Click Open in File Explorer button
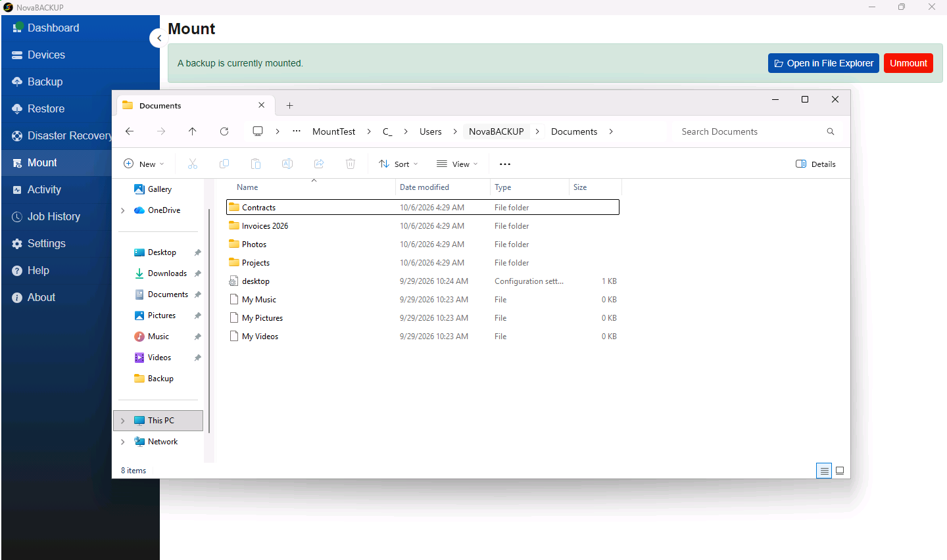The width and height of the screenshot is (947, 560). pos(823,63)
